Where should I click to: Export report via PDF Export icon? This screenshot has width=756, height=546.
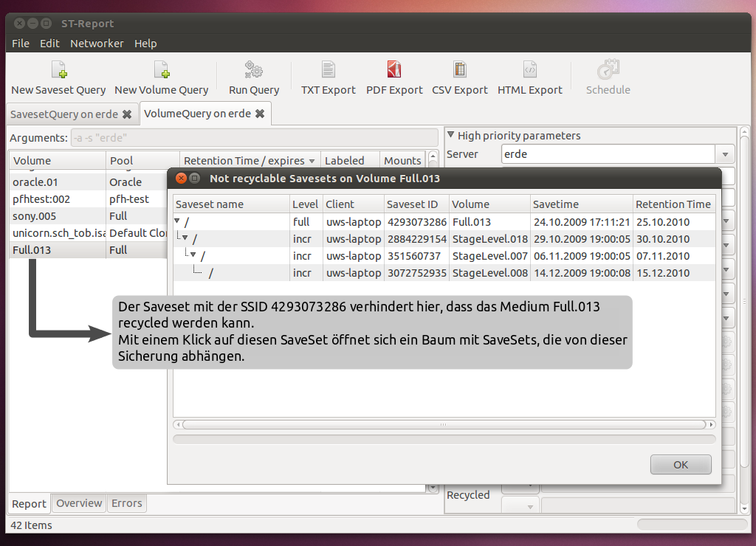394,70
